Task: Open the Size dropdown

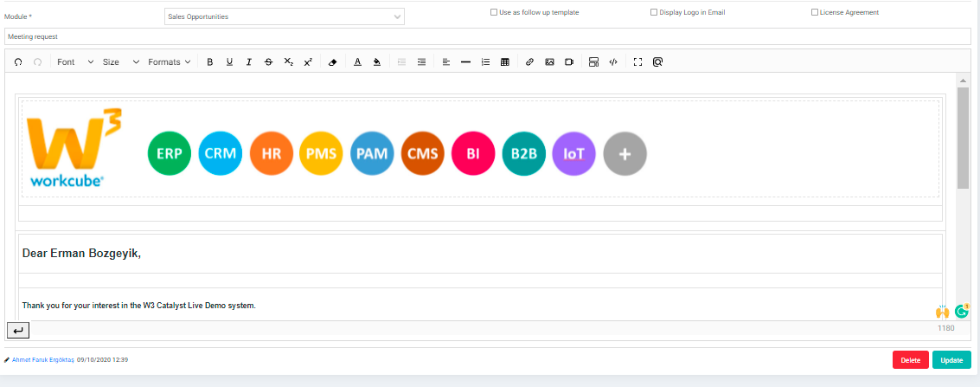Action: coord(120,61)
